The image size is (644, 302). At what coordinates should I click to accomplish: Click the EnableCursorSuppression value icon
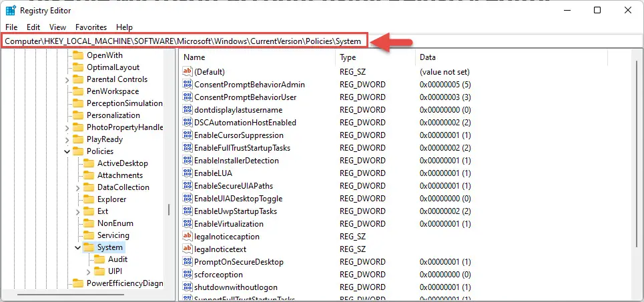click(188, 135)
